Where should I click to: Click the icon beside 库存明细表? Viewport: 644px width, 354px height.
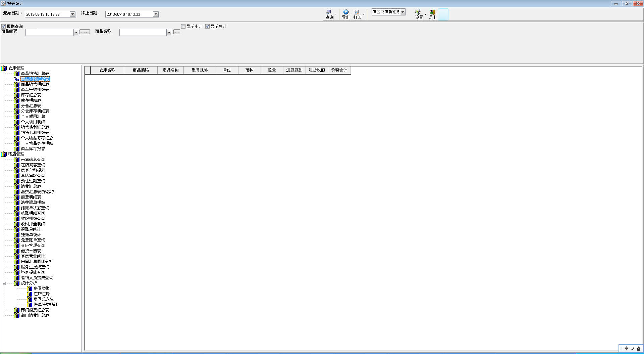tap(17, 100)
